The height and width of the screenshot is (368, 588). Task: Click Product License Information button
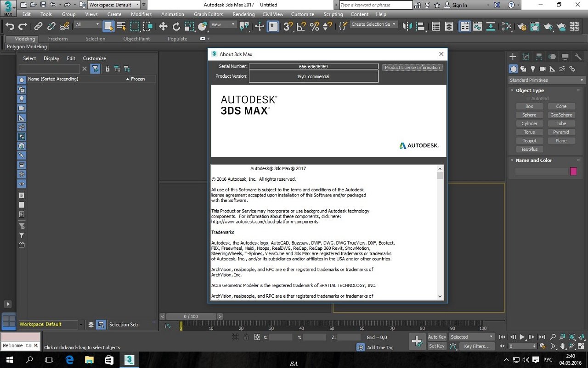pos(413,67)
